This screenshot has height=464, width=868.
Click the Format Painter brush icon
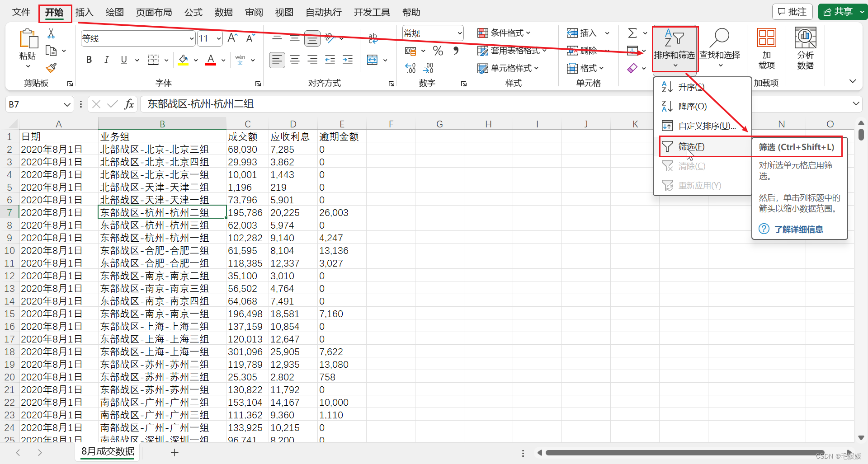[51, 68]
